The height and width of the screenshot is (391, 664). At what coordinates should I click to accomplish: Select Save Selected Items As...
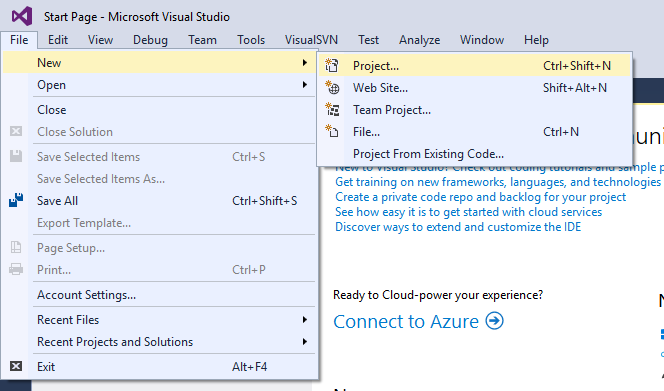(x=160, y=179)
